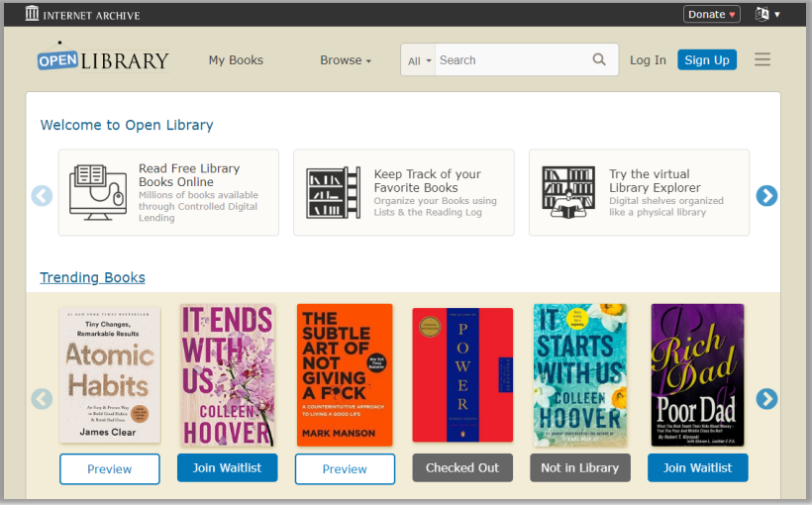Open the Trending Books link
Viewport: 812px width, 505px height.
click(92, 277)
